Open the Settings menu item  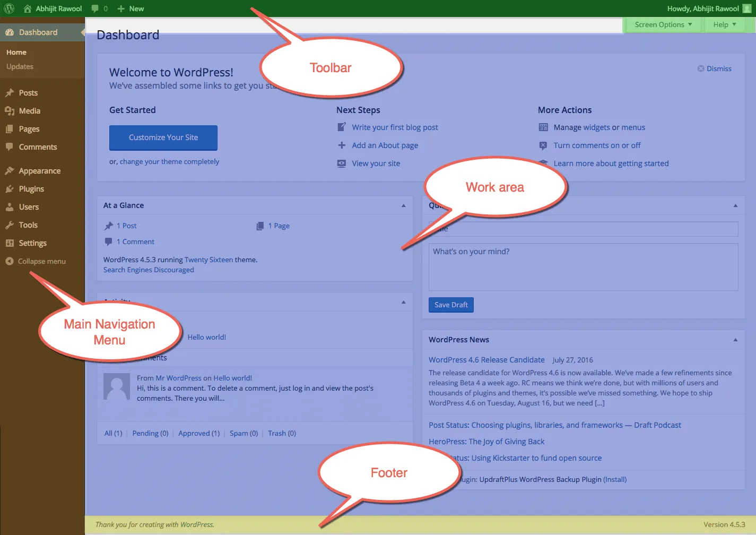pyautogui.click(x=42, y=243)
